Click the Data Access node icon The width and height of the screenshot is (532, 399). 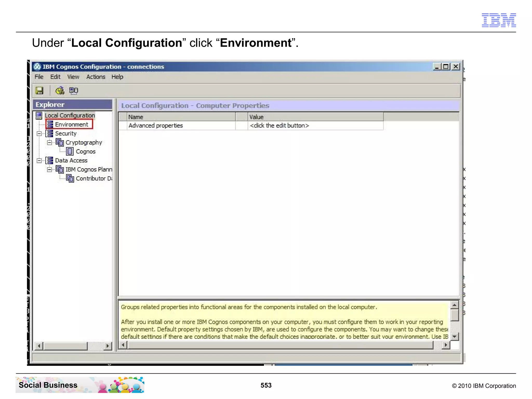coord(50,160)
